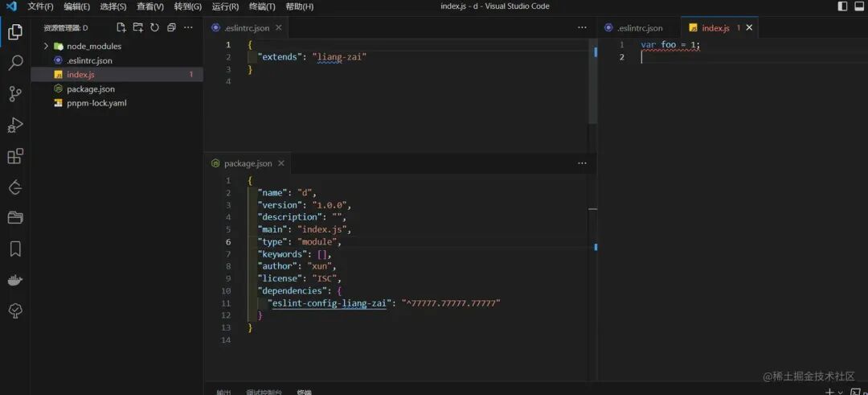Open the Project Manager folder icon in activity bar

pyautogui.click(x=15, y=218)
